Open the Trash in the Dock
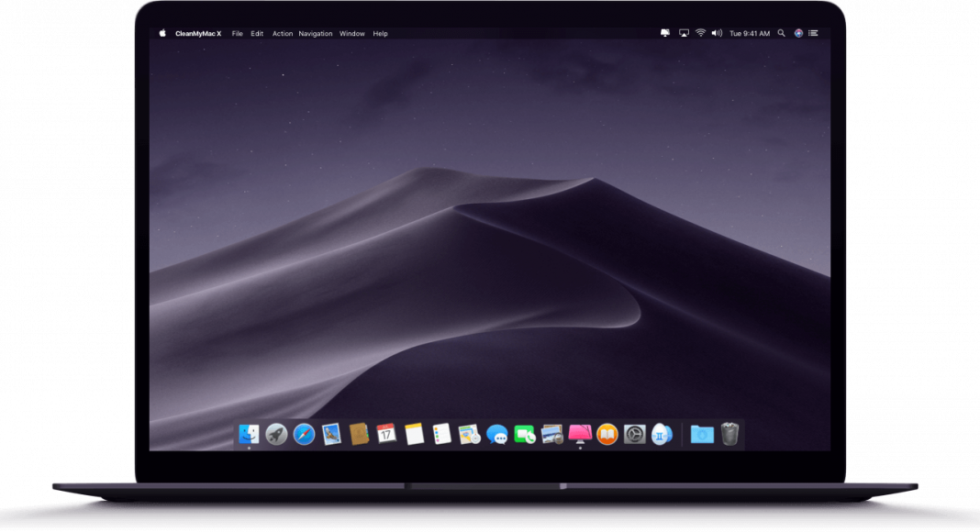 (729, 434)
